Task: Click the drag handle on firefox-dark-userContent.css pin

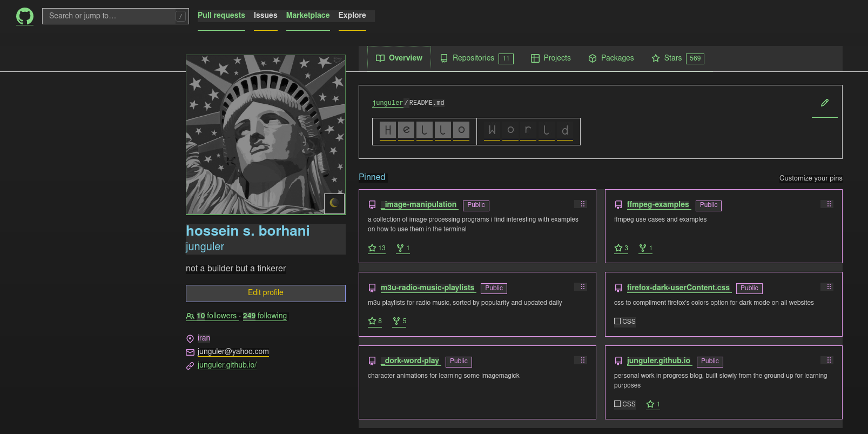Action: tap(829, 287)
